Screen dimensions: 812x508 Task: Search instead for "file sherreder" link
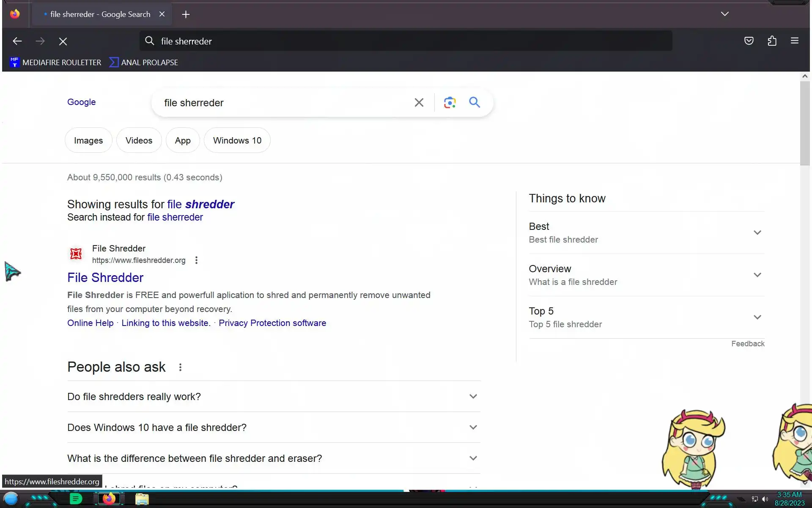point(175,217)
